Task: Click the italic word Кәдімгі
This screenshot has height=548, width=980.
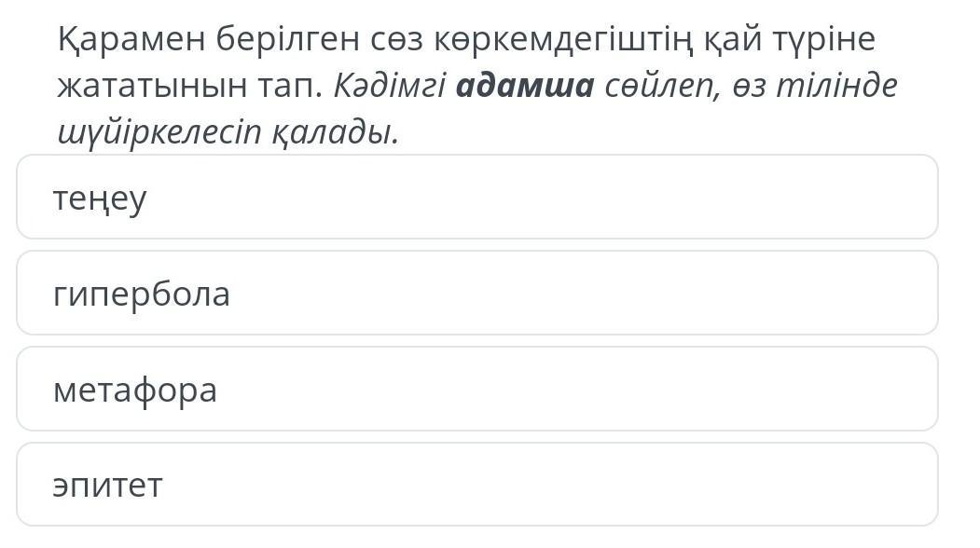Action: click(x=390, y=86)
